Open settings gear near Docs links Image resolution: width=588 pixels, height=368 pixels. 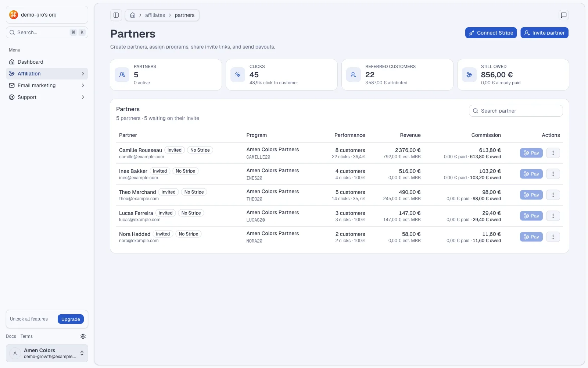coord(83,336)
